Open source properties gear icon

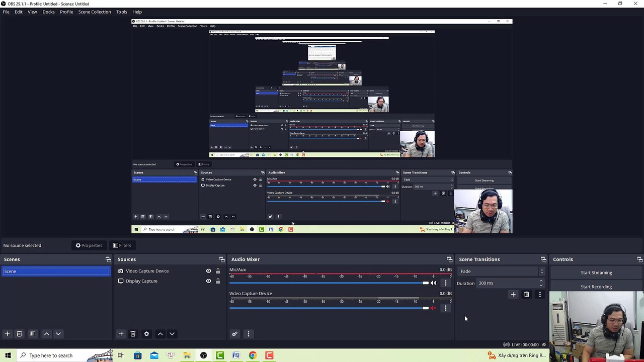[x=146, y=334]
